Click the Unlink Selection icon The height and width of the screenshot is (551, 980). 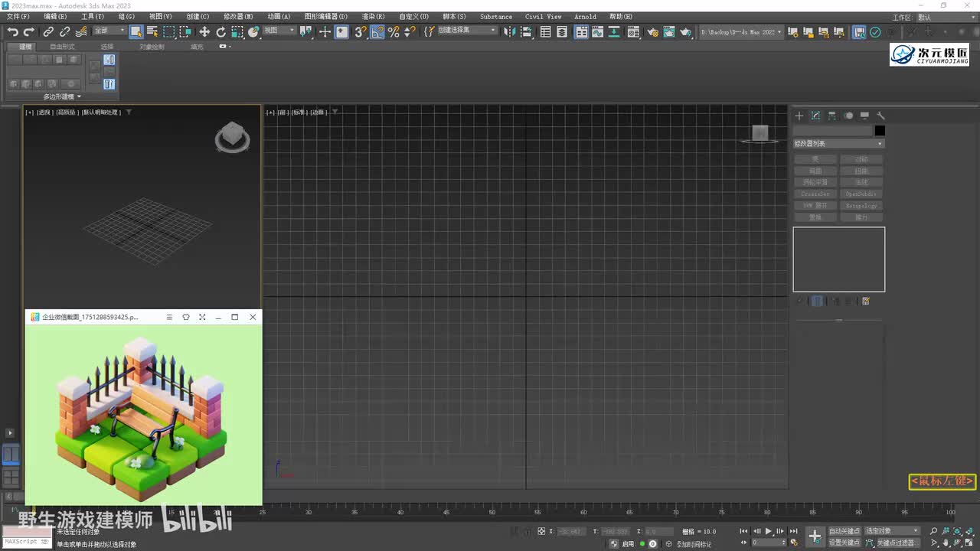[x=64, y=31]
